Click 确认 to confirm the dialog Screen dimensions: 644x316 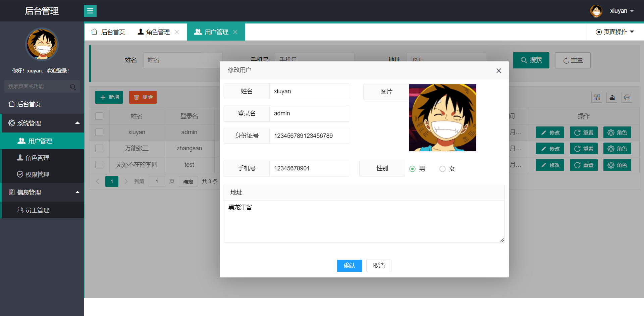click(350, 266)
